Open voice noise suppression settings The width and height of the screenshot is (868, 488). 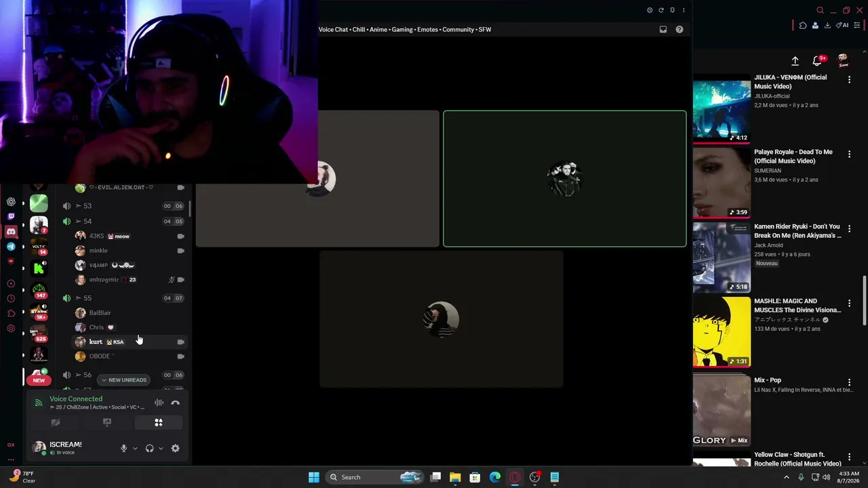pyautogui.click(x=159, y=403)
